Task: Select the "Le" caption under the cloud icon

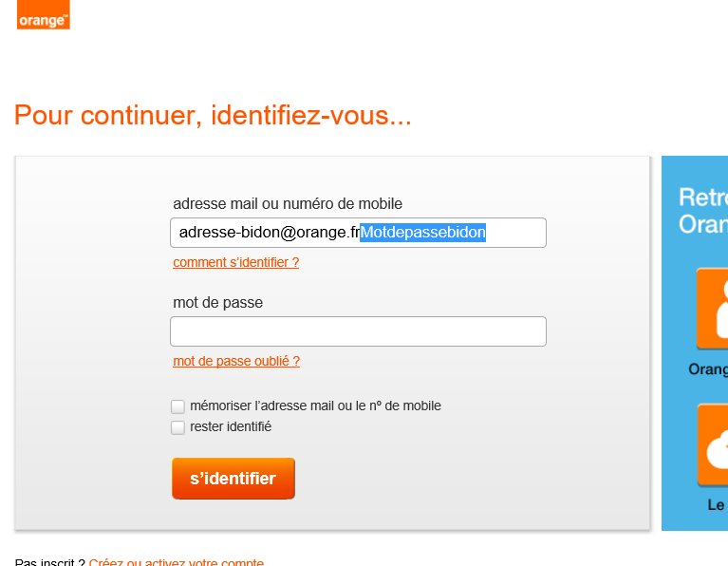Action: click(x=717, y=505)
